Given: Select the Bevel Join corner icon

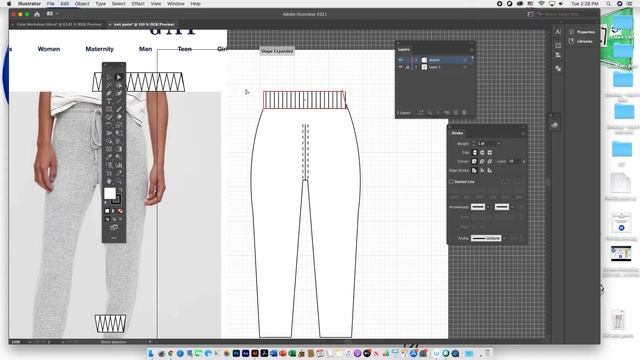Looking at the screenshot, I should (490, 161).
